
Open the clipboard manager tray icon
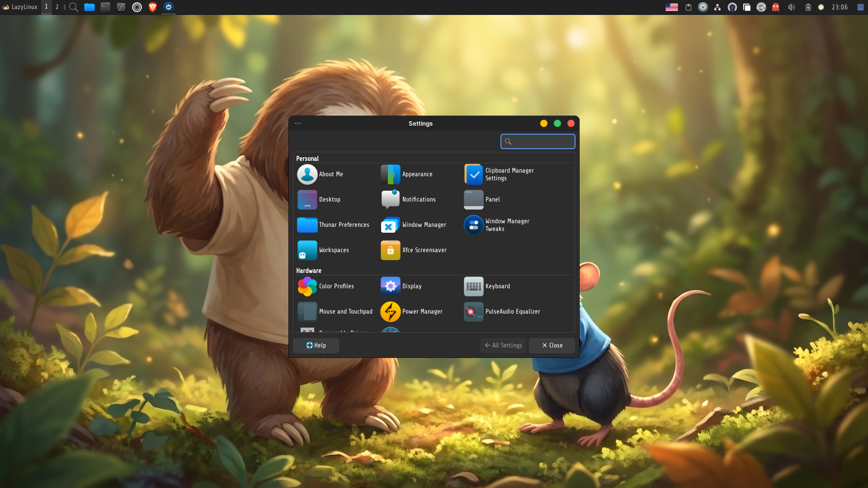coord(689,7)
